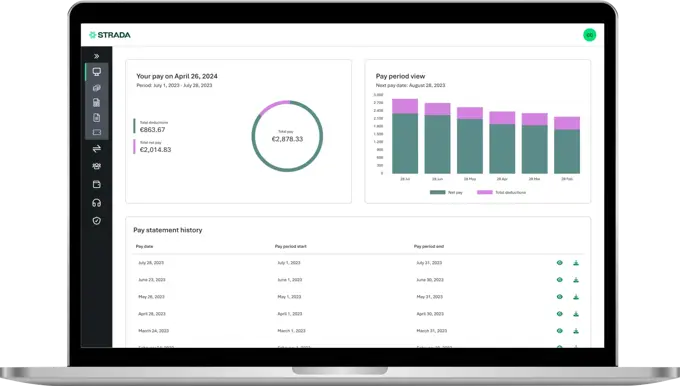
Task: Click the 'Pay period view' heading
Action: (400, 76)
